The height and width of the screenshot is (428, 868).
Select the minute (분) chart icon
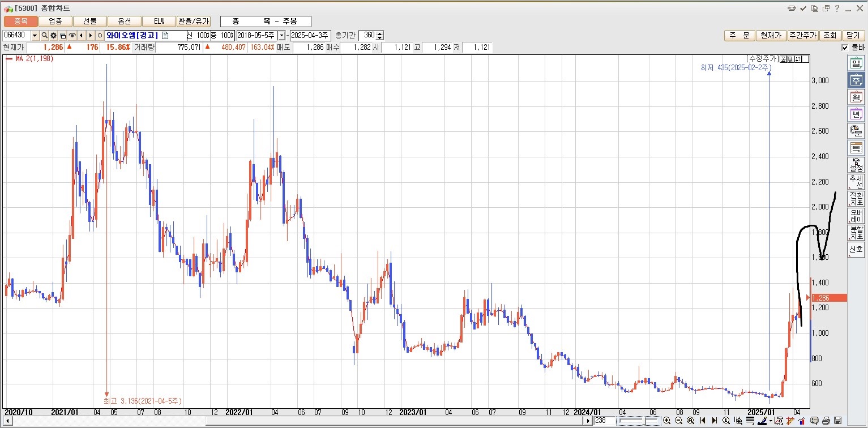856,131
